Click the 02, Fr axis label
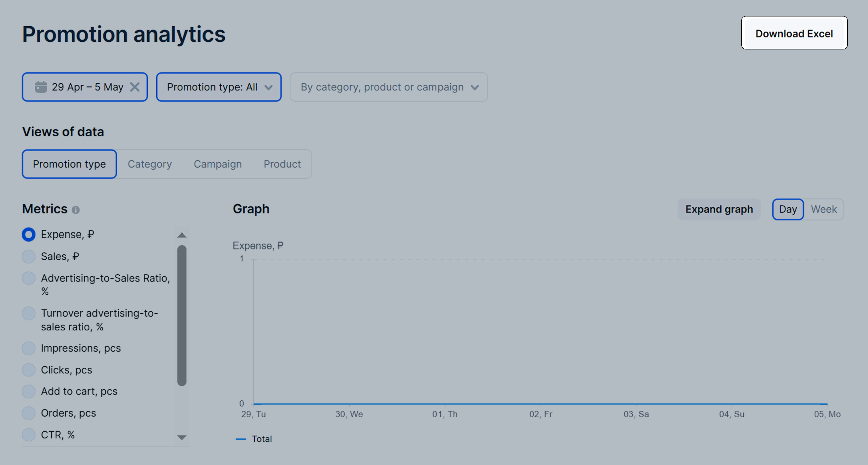The width and height of the screenshot is (868, 465). coord(541,414)
